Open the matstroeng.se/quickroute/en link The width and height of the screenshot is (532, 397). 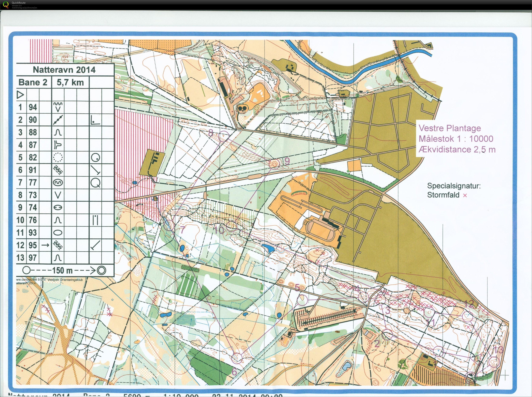click(x=24, y=8)
